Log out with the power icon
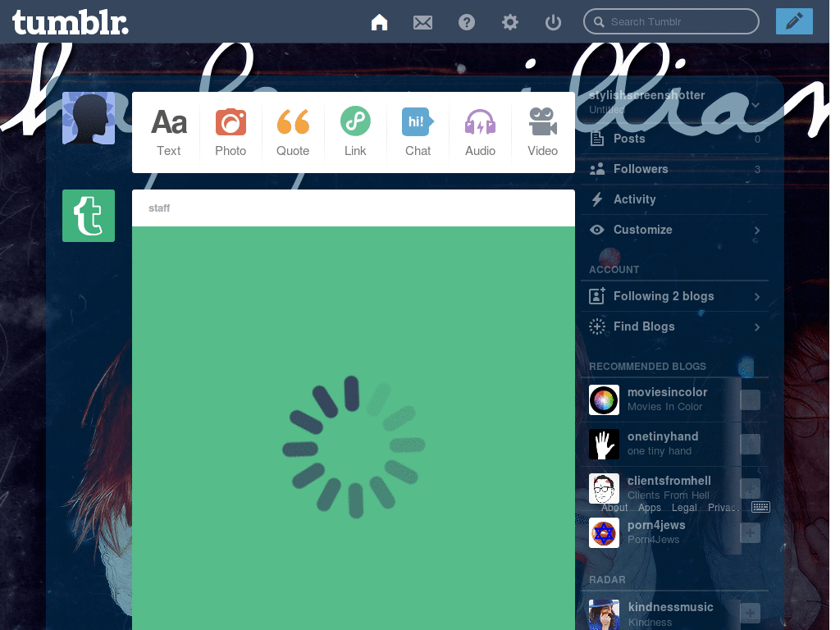The height and width of the screenshot is (630, 840). click(553, 22)
